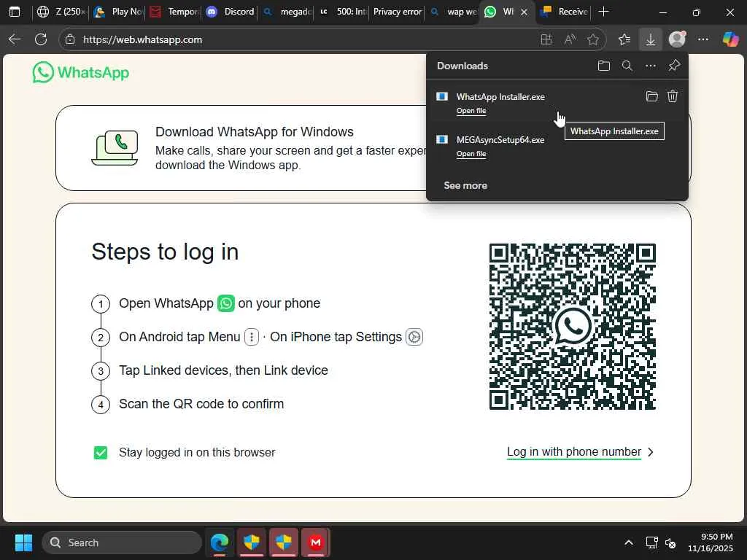The height and width of the screenshot is (560, 747).
Task: Click the Windows taskbar Search box
Action: click(x=122, y=542)
